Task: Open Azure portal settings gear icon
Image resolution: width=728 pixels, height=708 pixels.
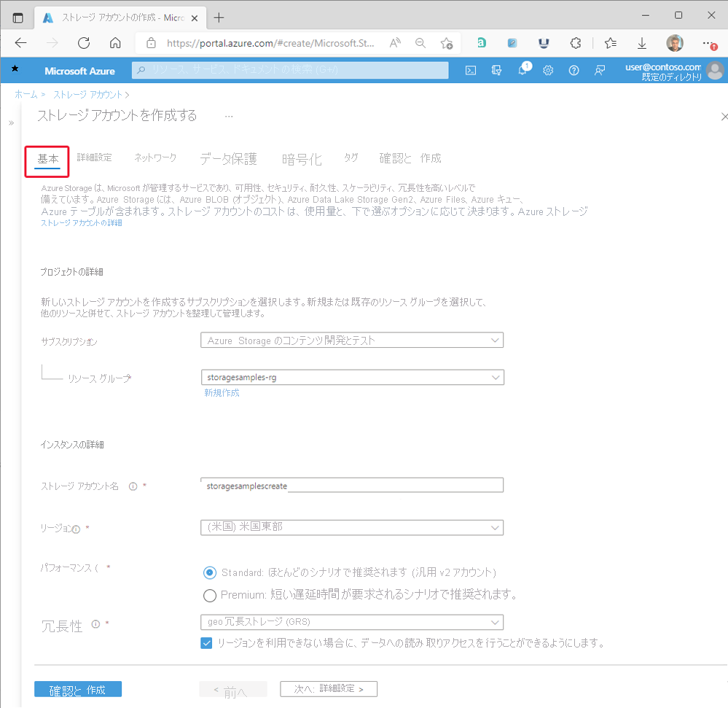Action: pyautogui.click(x=548, y=71)
